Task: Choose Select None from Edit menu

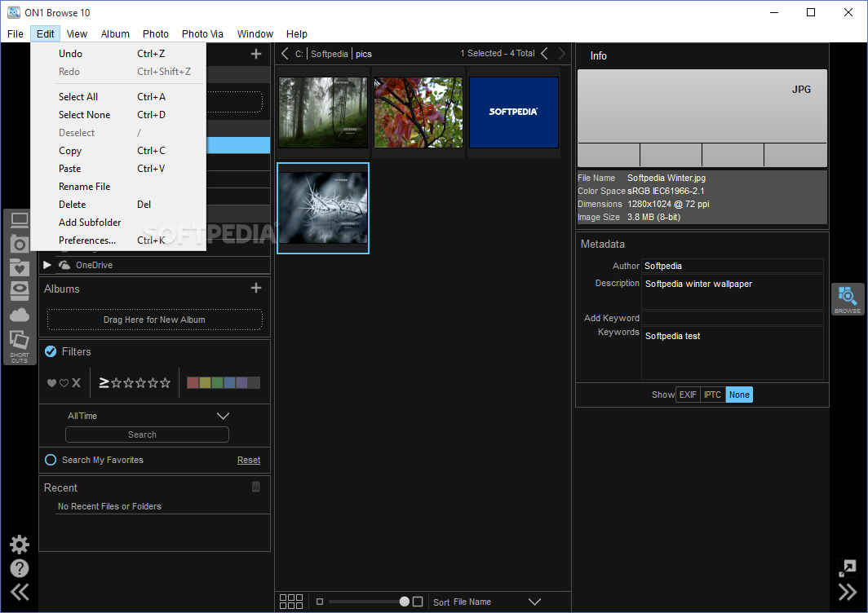Action: point(118,114)
